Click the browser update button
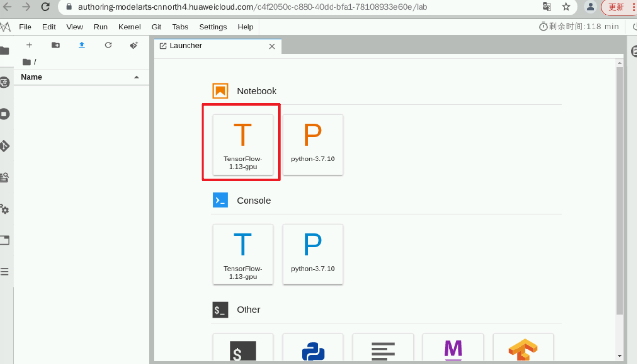 pyautogui.click(x=617, y=7)
